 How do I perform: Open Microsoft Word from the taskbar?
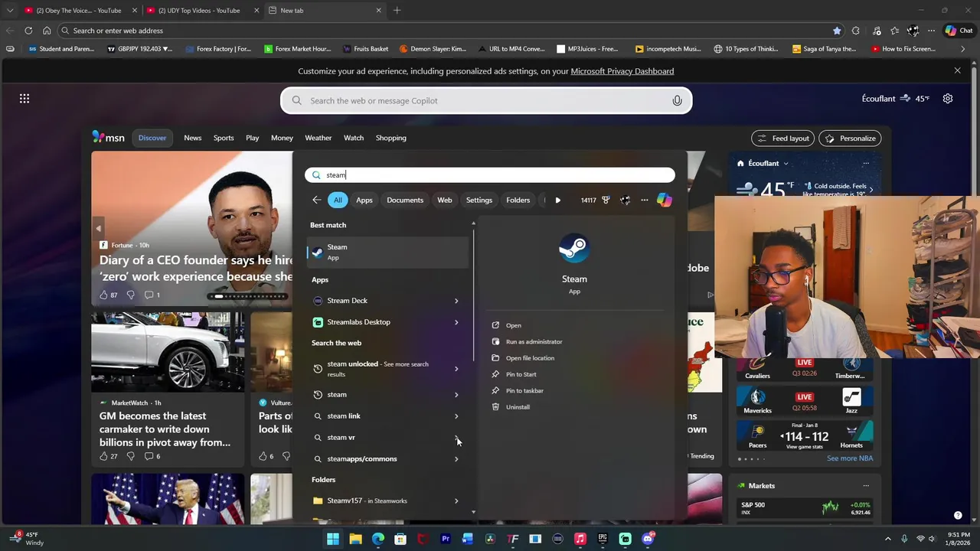pos(468,539)
